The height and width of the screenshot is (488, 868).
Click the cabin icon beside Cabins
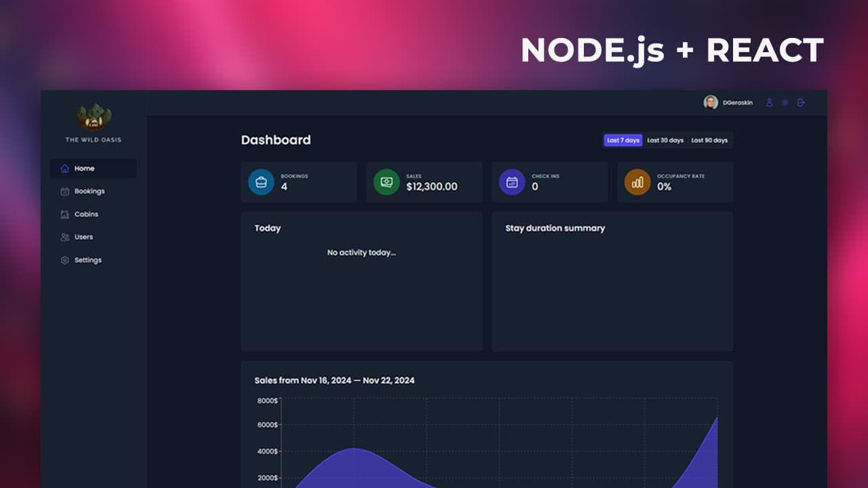pyautogui.click(x=65, y=214)
